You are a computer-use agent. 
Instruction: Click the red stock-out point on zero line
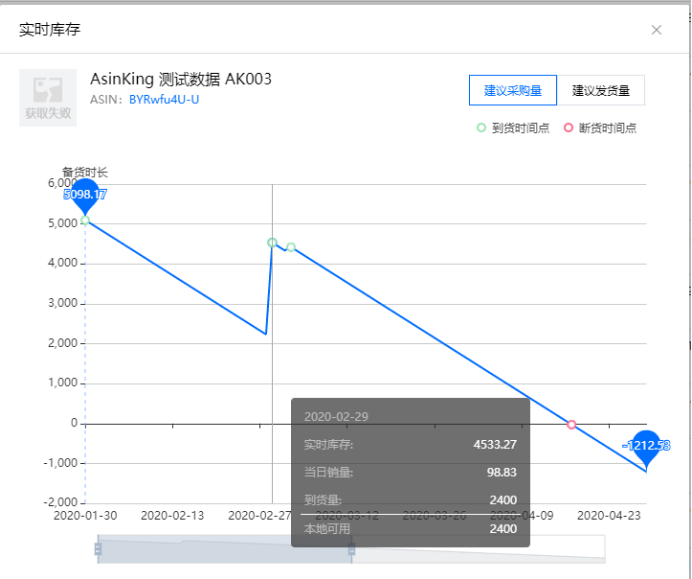point(572,425)
